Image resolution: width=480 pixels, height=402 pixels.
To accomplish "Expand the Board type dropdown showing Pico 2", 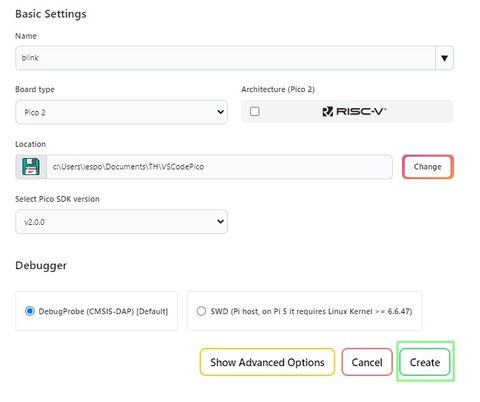I will 121,112.
